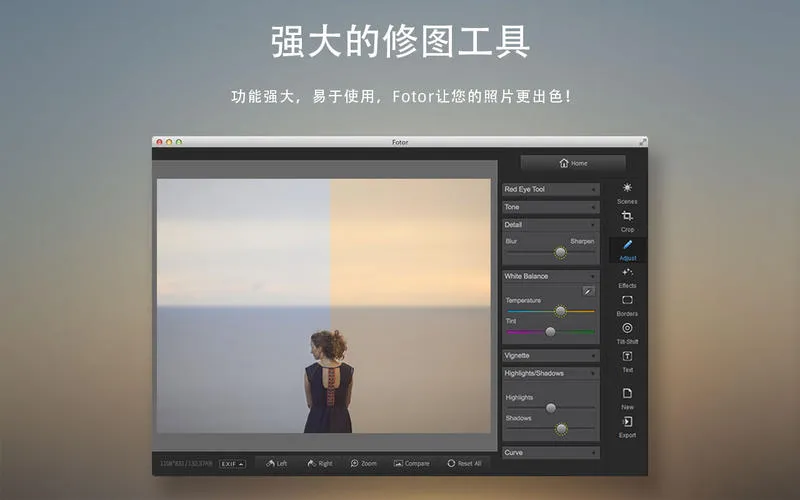Click the Effects label text
The width and height of the screenshot is (800, 500).
627,286
